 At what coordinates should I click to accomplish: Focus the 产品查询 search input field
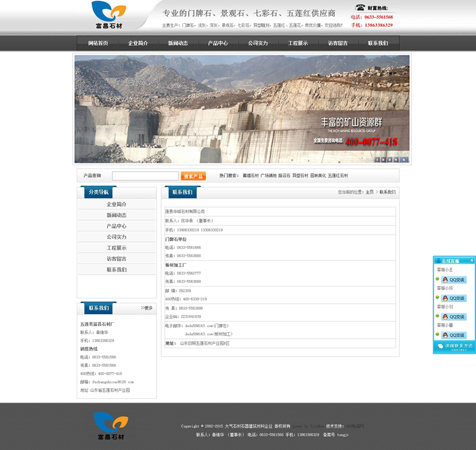(145, 176)
